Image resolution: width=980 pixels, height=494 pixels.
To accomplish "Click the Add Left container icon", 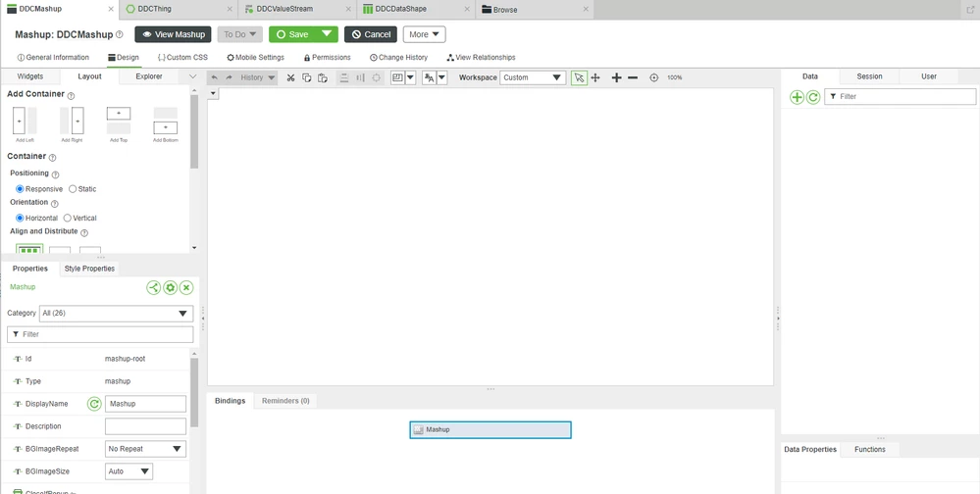I will point(25,121).
